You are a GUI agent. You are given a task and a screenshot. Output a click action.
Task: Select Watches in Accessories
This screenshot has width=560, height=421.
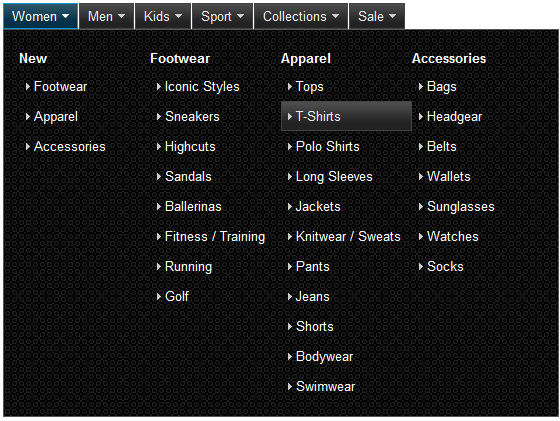pyautogui.click(x=452, y=236)
